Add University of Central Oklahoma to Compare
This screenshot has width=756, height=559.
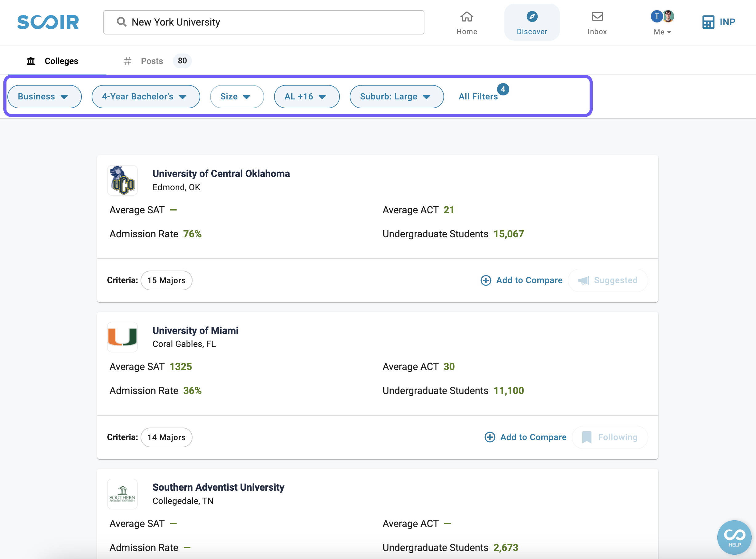(x=521, y=280)
